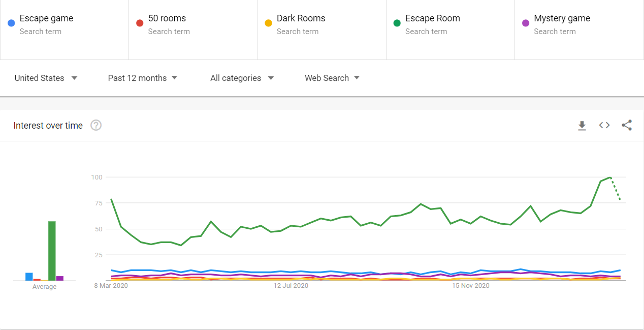This screenshot has height=330, width=644.
Task: Edit the 50 rooms search term
Action: (x=167, y=18)
